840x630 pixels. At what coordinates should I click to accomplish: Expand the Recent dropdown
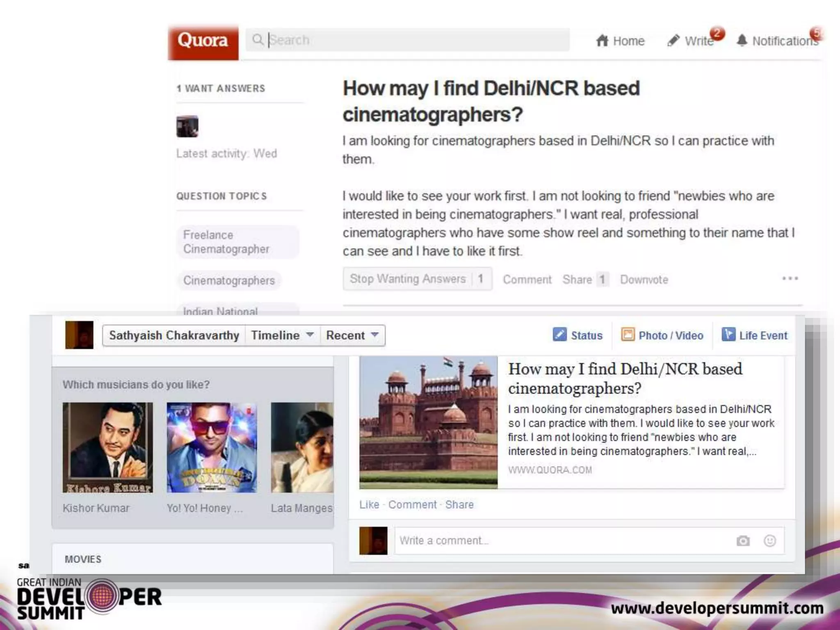click(x=352, y=336)
